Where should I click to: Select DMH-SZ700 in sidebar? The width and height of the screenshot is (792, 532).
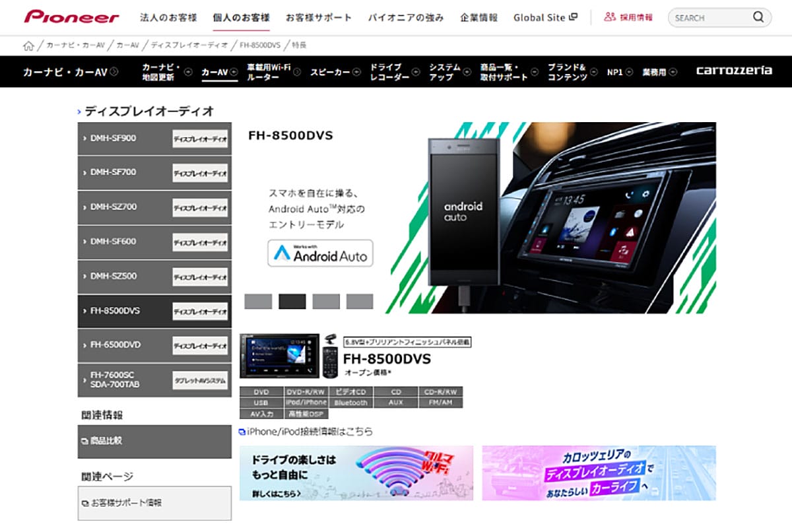(x=154, y=207)
